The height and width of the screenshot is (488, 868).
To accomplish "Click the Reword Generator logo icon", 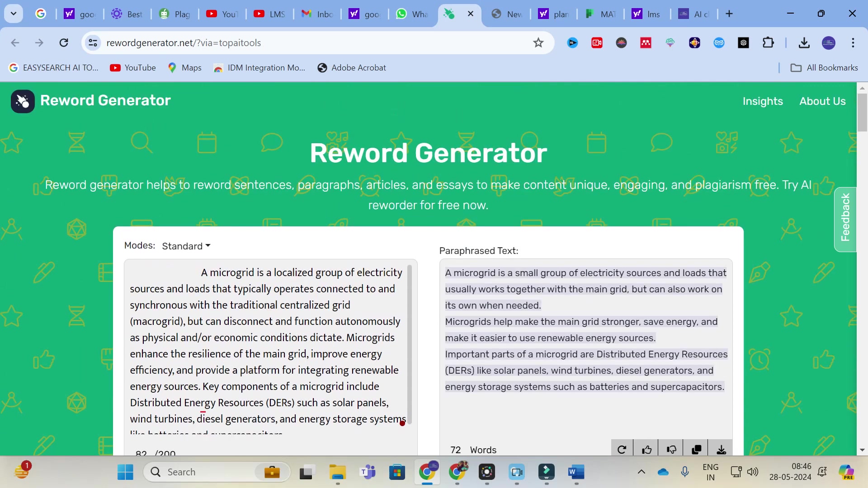I will pyautogui.click(x=23, y=101).
